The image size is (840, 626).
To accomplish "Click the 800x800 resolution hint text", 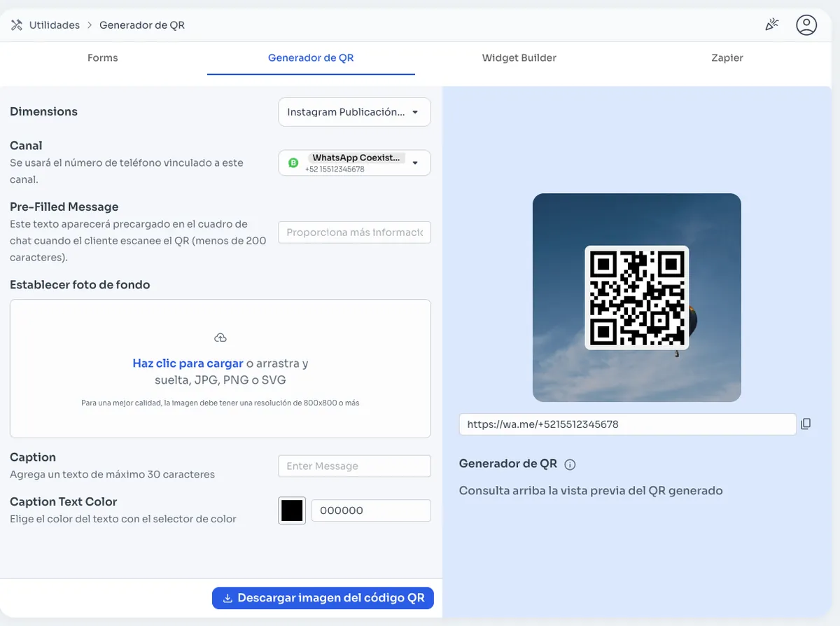I will (x=220, y=403).
